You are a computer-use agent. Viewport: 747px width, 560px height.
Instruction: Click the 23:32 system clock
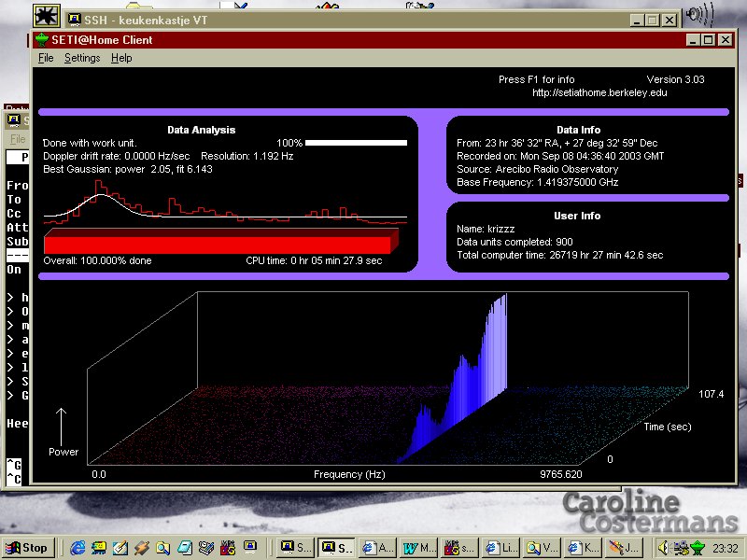coord(726,548)
